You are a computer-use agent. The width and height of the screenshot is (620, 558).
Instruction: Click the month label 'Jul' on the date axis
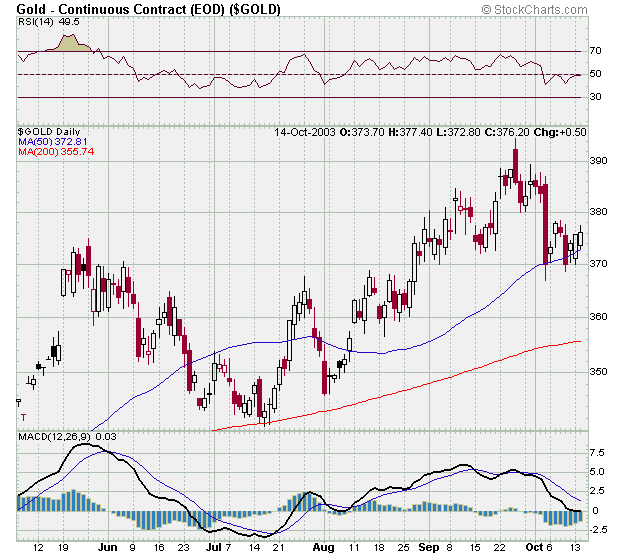point(214,547)
